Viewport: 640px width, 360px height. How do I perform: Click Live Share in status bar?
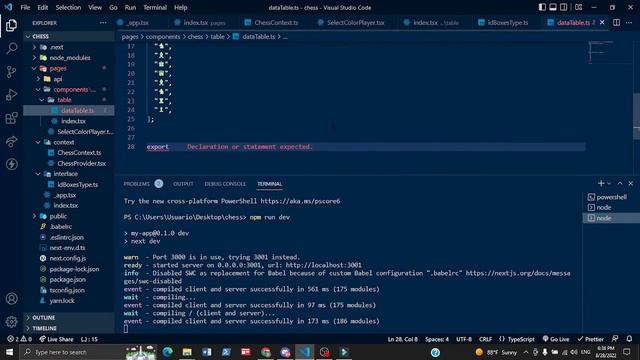click(x=56, y=339)
